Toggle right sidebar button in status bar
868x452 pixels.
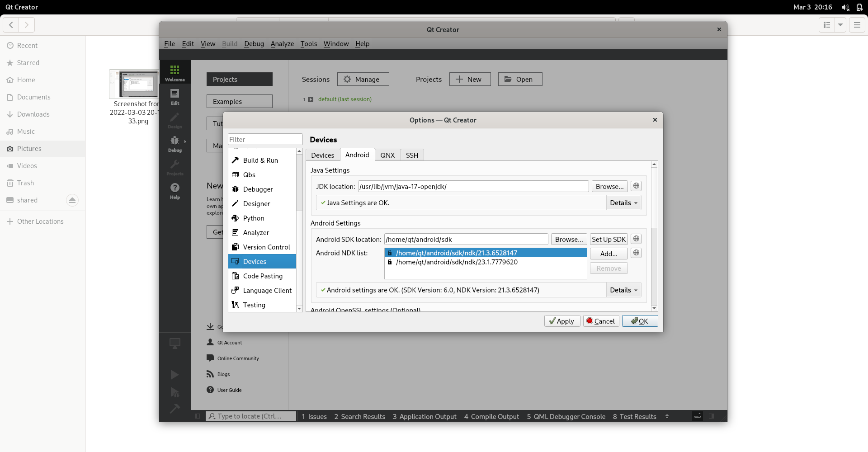click(x=712, y=416)
